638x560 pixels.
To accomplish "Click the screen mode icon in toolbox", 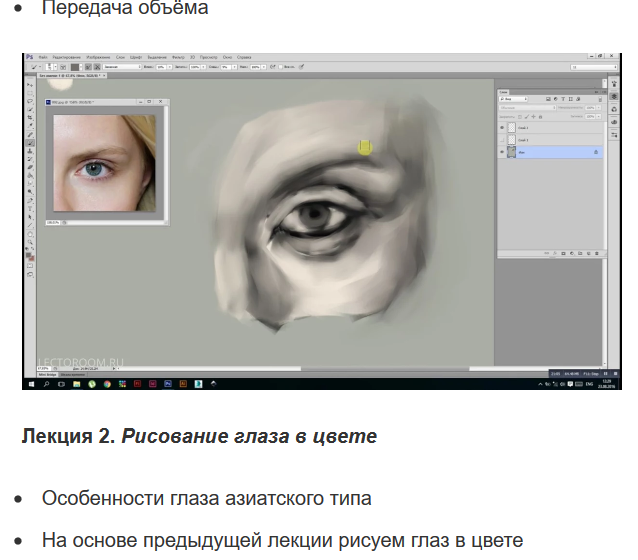I will coord(30,275).
